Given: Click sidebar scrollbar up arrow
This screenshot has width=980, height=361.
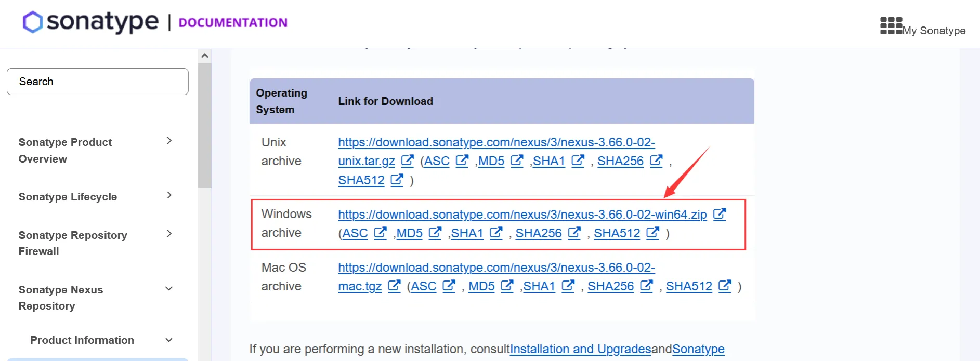Looking at the screenshot, I should pyautogui.click(x=205, y=56).
